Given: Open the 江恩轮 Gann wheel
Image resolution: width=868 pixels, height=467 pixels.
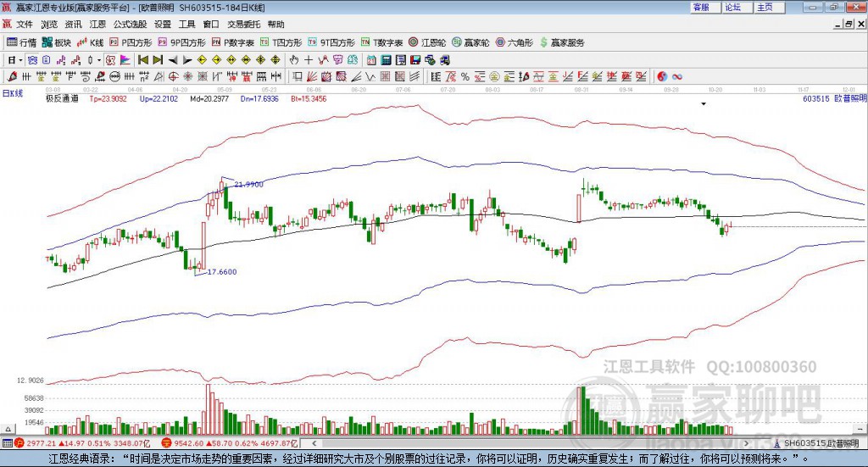Looking at the screenshot, I should (427, 42).
